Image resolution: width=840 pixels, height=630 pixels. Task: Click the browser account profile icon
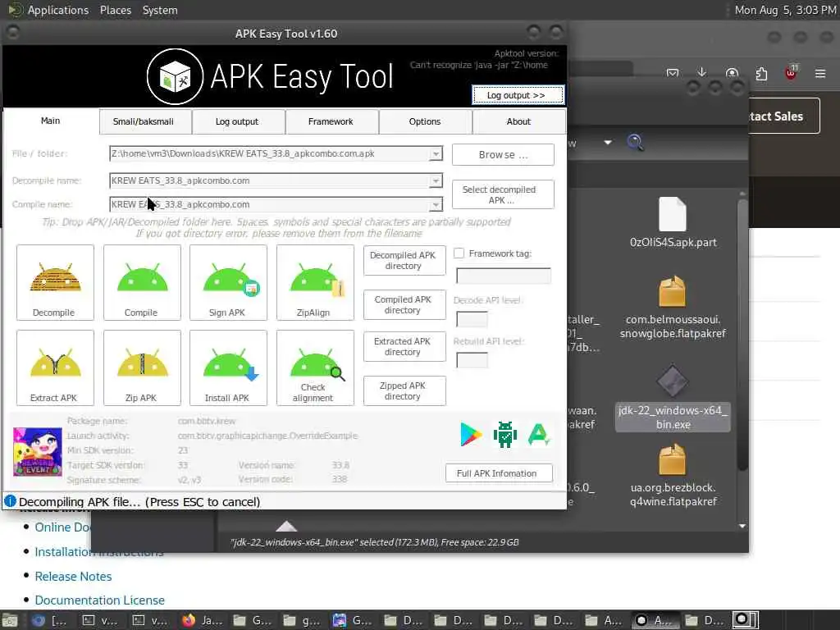click(x=732, y=73)
